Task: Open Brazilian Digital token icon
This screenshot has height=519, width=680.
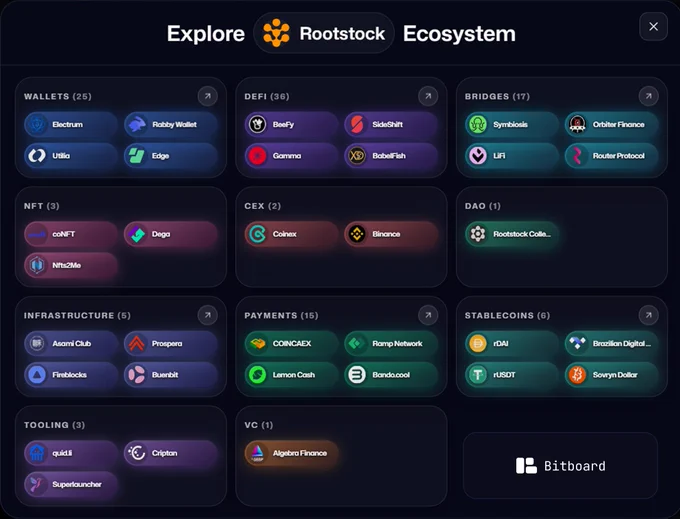Action: pyautogui.click(x=578, y=343)
